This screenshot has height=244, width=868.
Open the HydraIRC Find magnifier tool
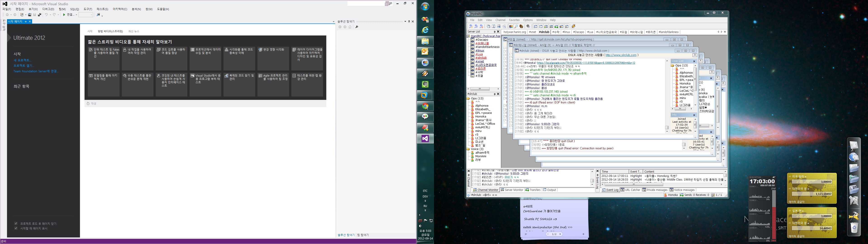pos(516,26)
